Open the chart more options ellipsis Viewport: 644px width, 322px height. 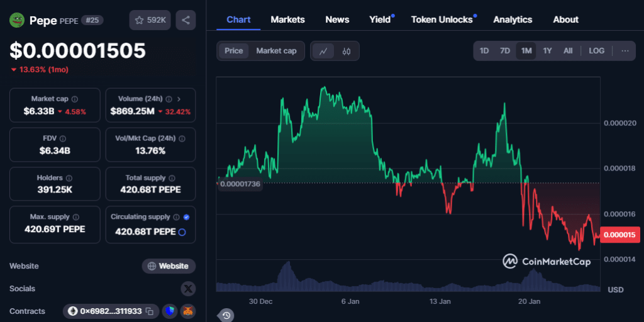point(625,51)
